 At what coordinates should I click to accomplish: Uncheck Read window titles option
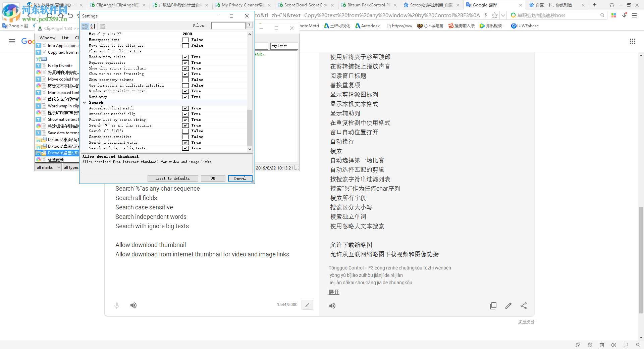coord(185,57)
